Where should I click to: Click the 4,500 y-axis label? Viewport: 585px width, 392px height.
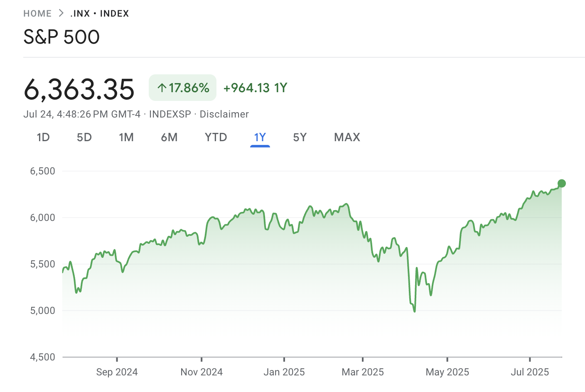(x=43, y=357)
